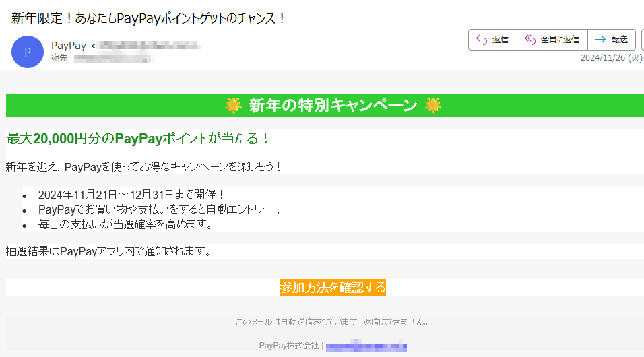Click the sender name PayPay
Viewport: 644px width, 357px height.
[x=69, y=46]
